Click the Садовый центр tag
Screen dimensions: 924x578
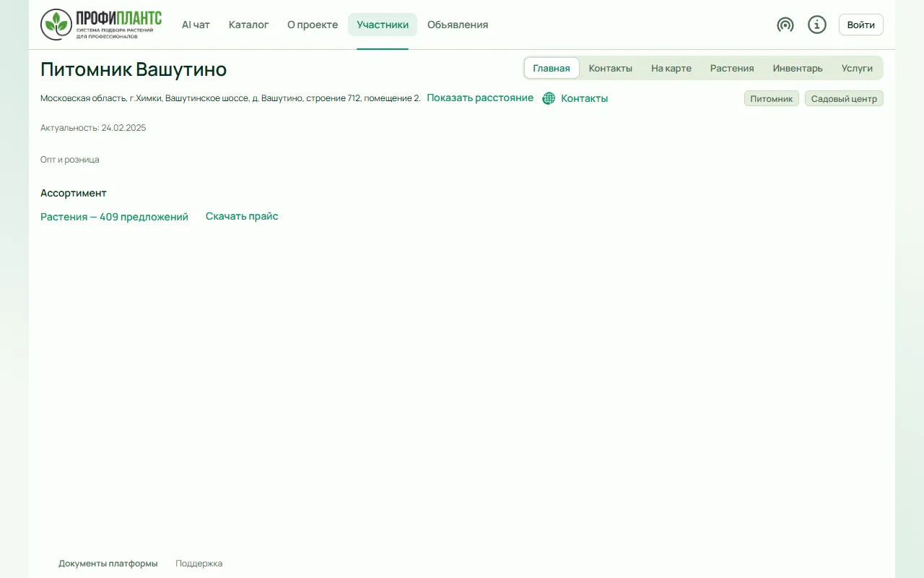point(844,98)
